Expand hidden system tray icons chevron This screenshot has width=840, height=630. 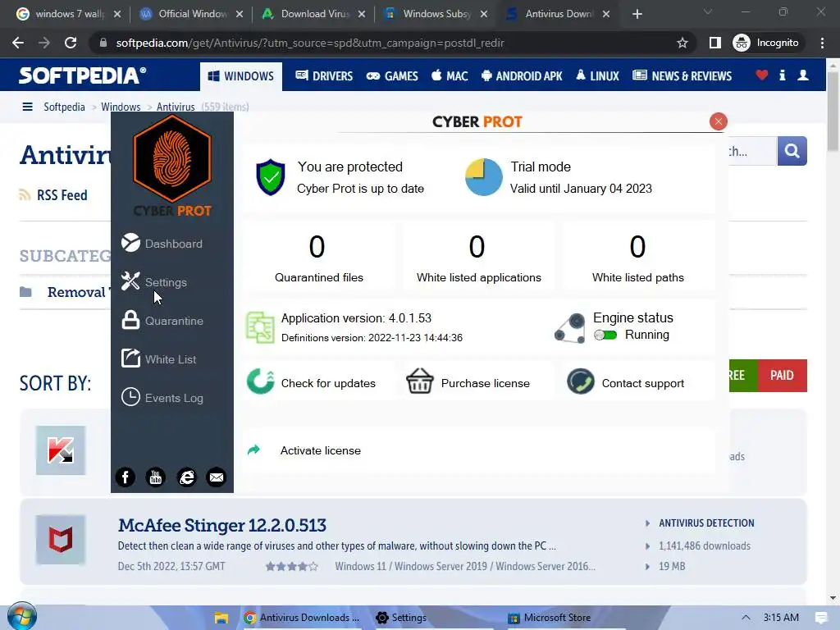click(x=746, y=618)
